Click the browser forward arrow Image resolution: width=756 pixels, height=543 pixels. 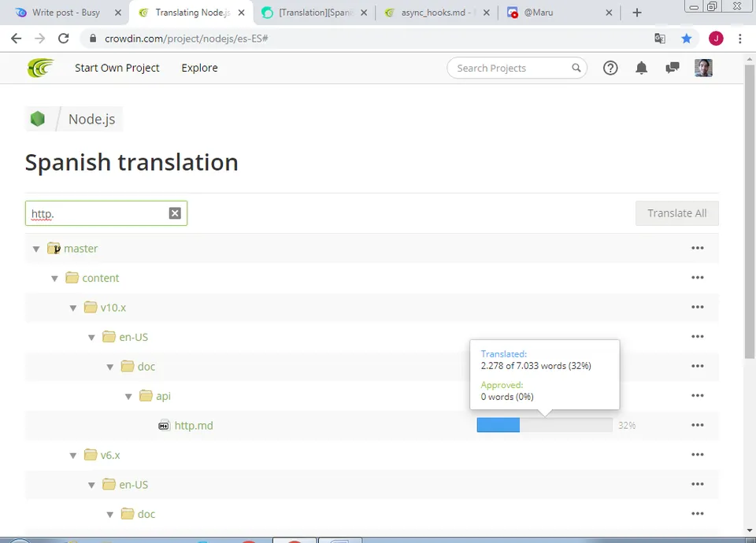(40, 39)
